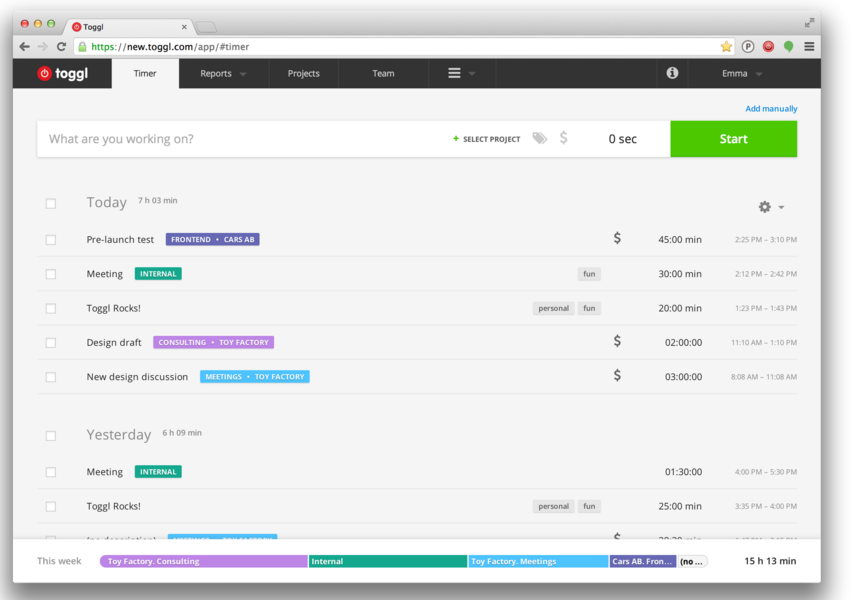Screen dimensions: 853x600
Task: Check the Pre-launch test entry checkbox
Action: pos(51,239)
